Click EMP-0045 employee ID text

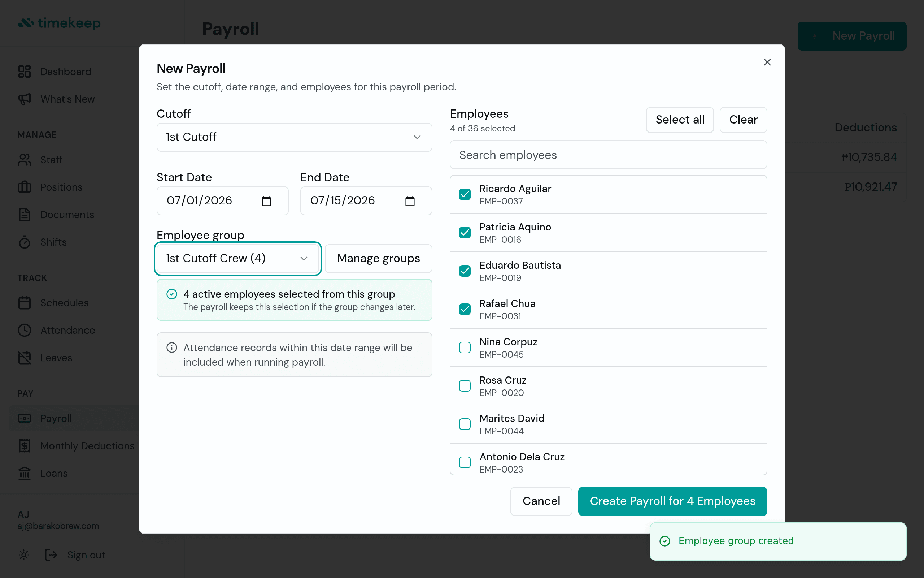501,355
